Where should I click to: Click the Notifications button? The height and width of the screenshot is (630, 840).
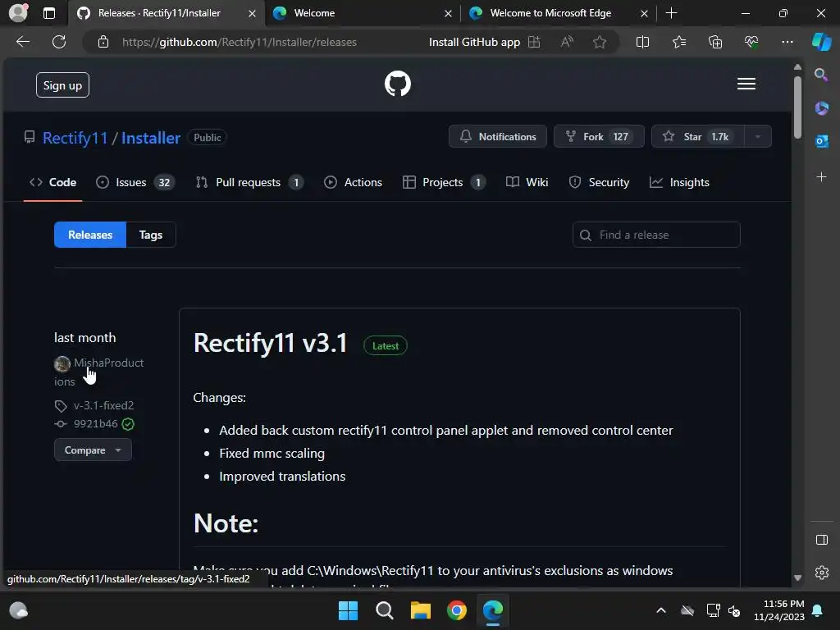coord(497,137)
